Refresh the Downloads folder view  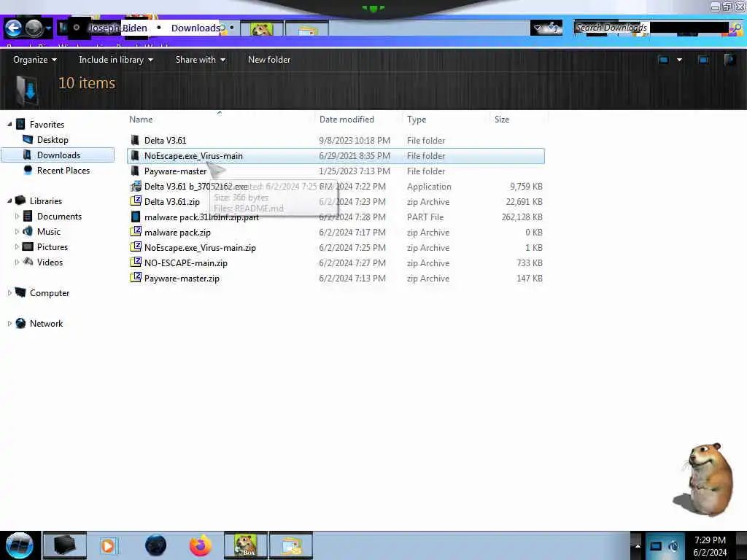pyautogui.click(x=554, y=28)
